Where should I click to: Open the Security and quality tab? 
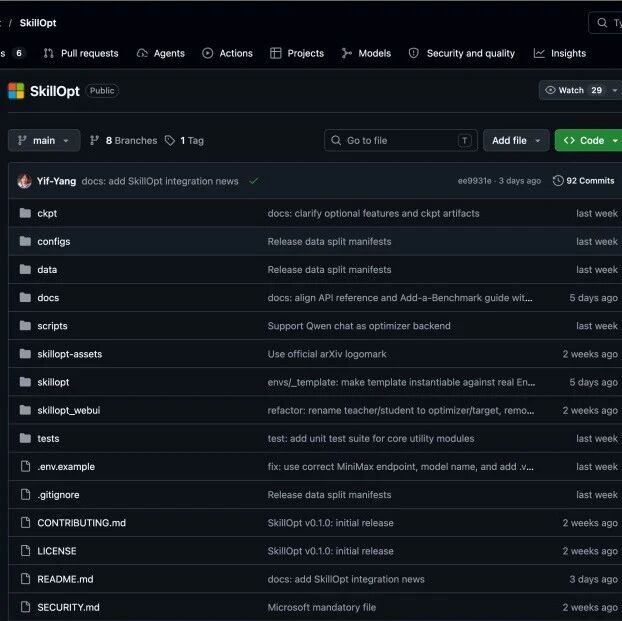(462, 53)
